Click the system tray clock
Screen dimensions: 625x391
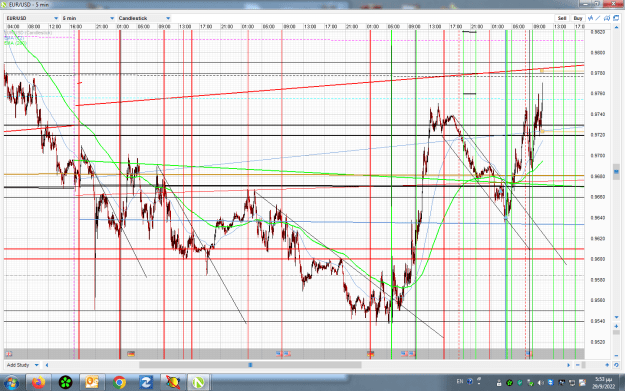click(603, 383)
